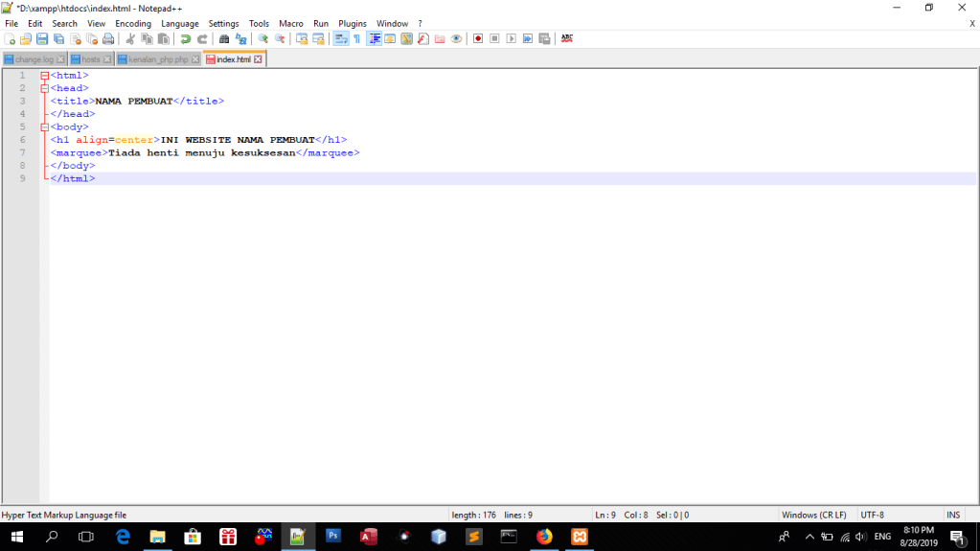Click the Cut scissors icon
The width and height of the screenshot is (980, 551).
[x=130, y=39]
